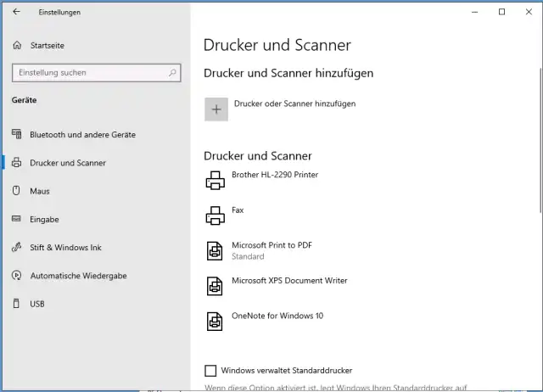Click Drucker oder Scanner hinzufügen label
Image resolution: width=543 pixels, height=392 pixels.
click(294, 104)
